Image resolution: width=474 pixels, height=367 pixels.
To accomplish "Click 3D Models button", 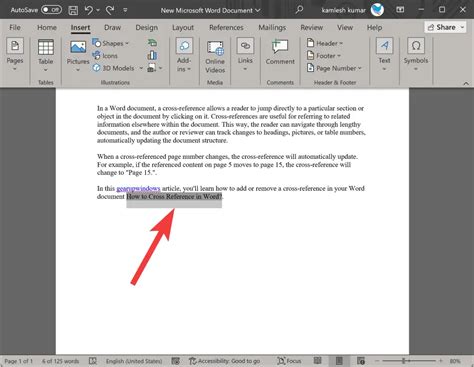I will [114, 68].
